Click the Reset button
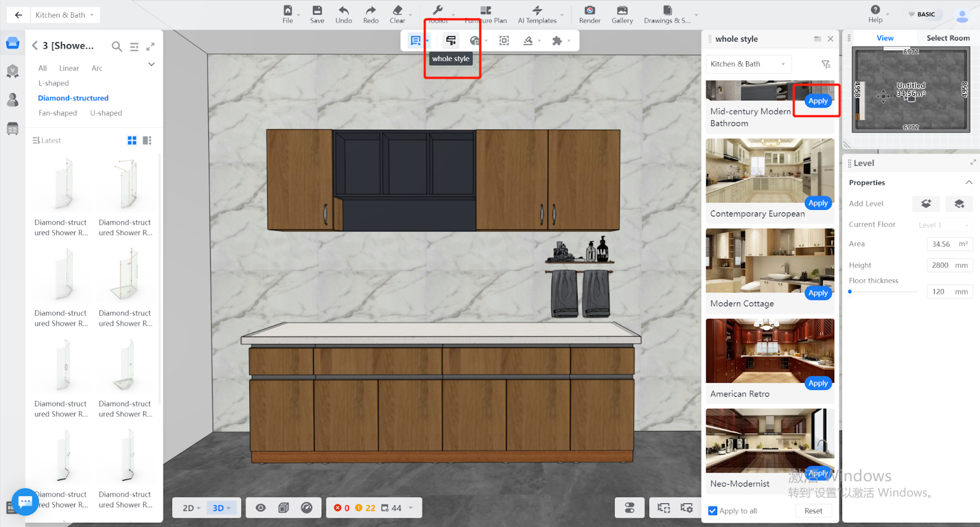Screen dimensions: 980x527 813,511
